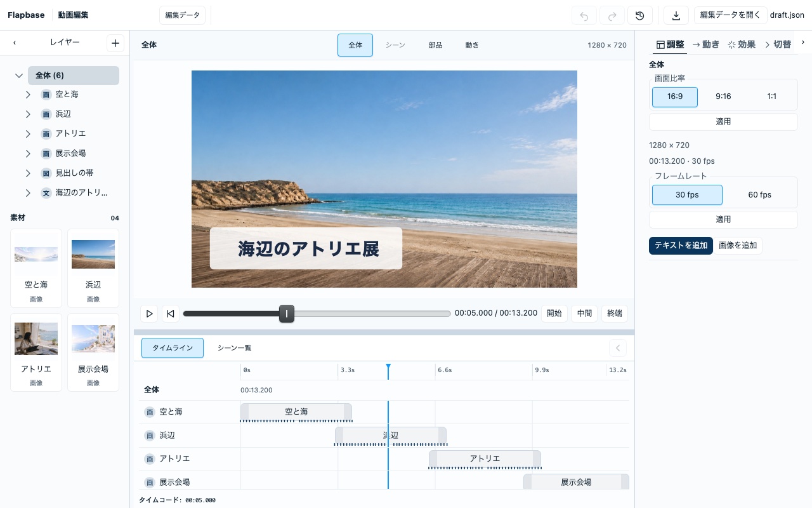Open the 切替 tab
Image resolution: width=812 pixels, height=508 pixels.
[778, 44]
